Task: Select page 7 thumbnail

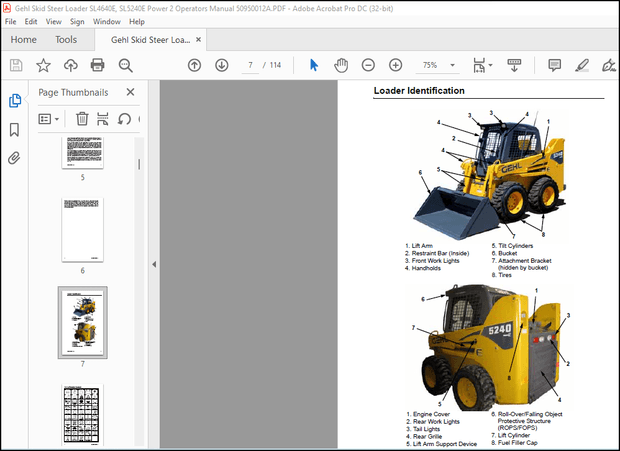Action: (83, 323)
